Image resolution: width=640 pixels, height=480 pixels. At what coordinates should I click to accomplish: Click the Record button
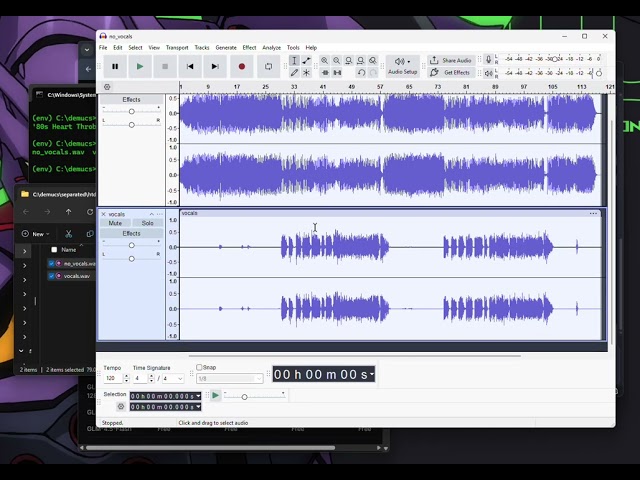(242, 67)
